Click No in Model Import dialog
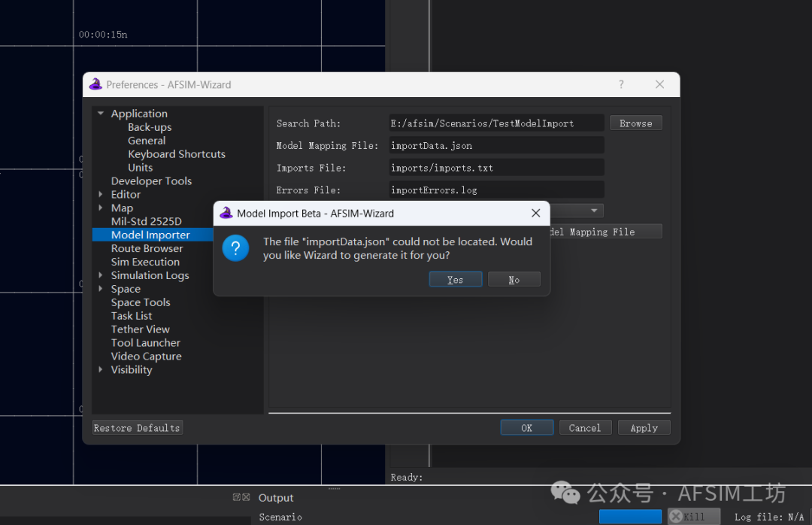 click(x=514, y=279)
